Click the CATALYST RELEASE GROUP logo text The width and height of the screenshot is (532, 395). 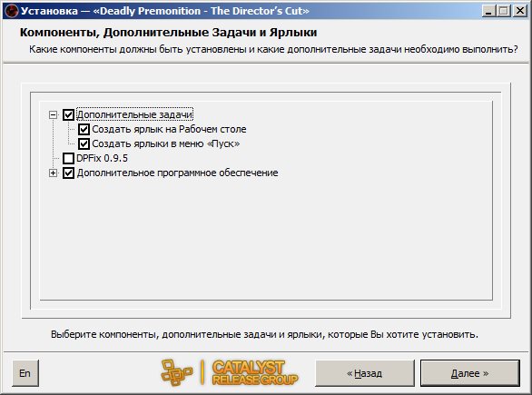click(255, 373)
